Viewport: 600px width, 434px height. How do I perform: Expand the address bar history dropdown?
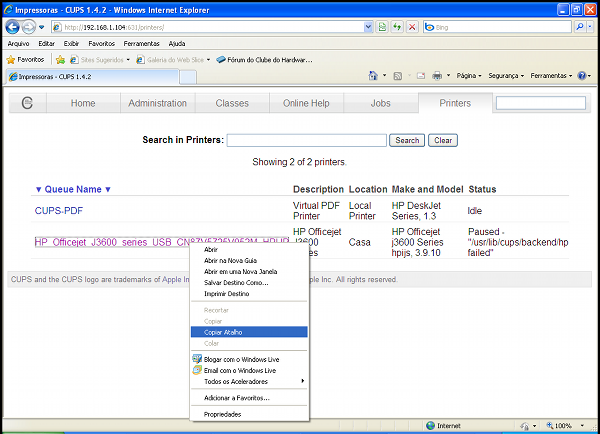pyautogui.click(x=368, y=27)
